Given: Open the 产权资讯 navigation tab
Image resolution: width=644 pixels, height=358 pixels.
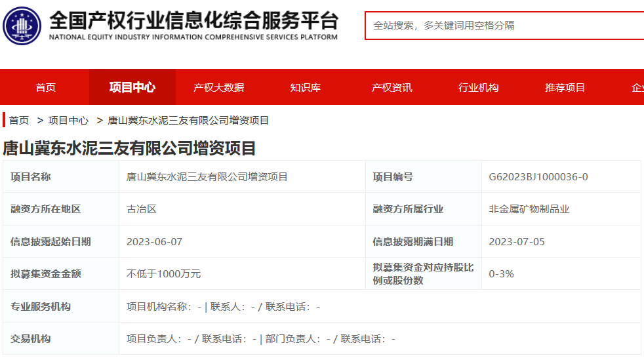Looking at the screenshot, I should coord(392,87).
